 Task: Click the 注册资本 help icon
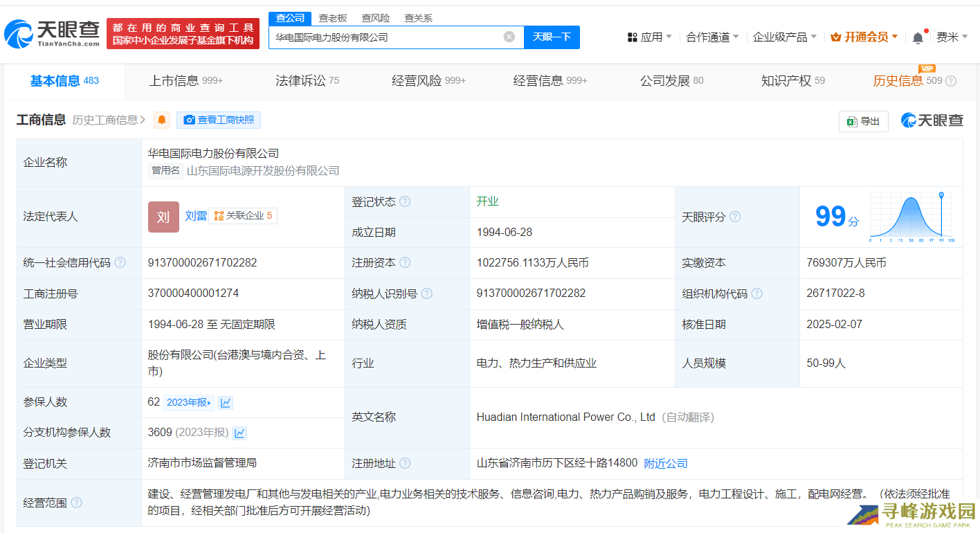pyautogui.click(x=405, y=262)
